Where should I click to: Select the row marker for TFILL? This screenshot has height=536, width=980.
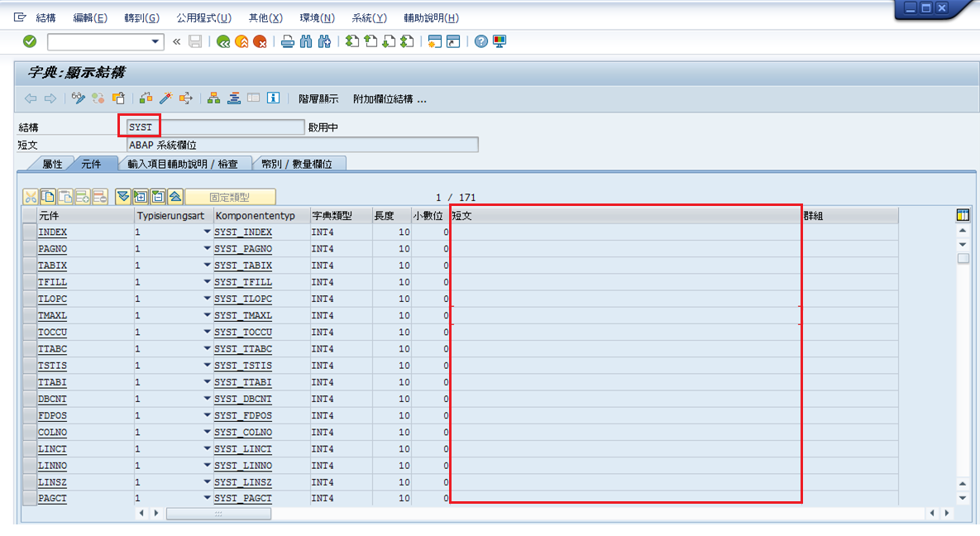point(29,282)
